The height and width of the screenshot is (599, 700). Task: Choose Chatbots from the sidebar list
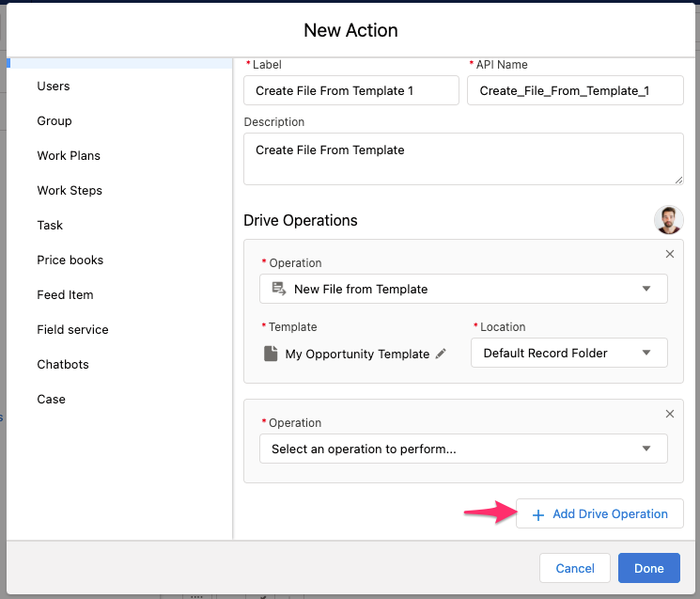tap(63, 365)
